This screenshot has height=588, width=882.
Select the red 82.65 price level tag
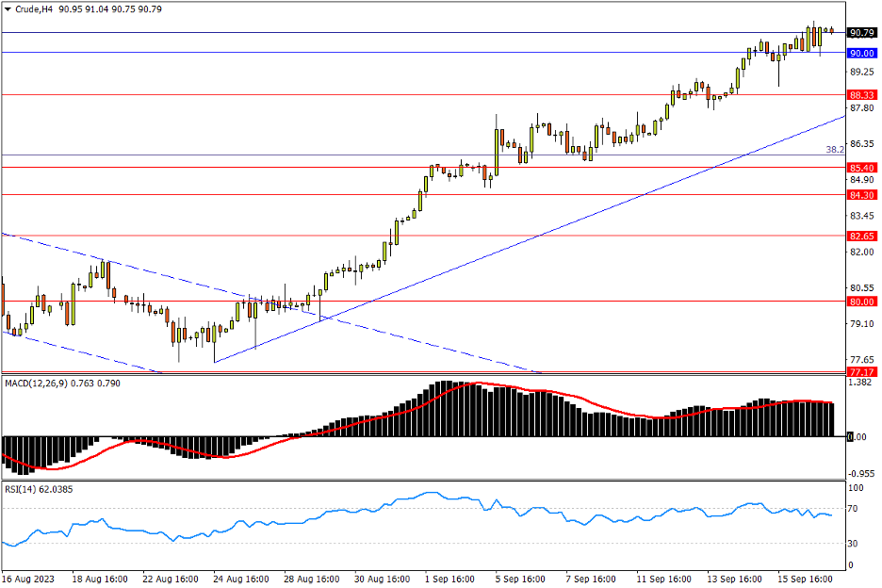pos(861,236)
